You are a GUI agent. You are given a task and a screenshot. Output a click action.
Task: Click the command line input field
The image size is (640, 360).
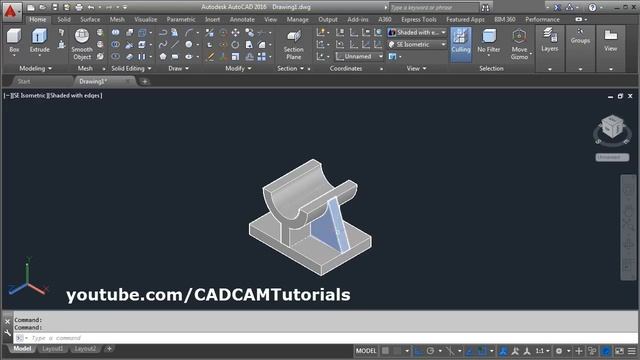[326, 338]
